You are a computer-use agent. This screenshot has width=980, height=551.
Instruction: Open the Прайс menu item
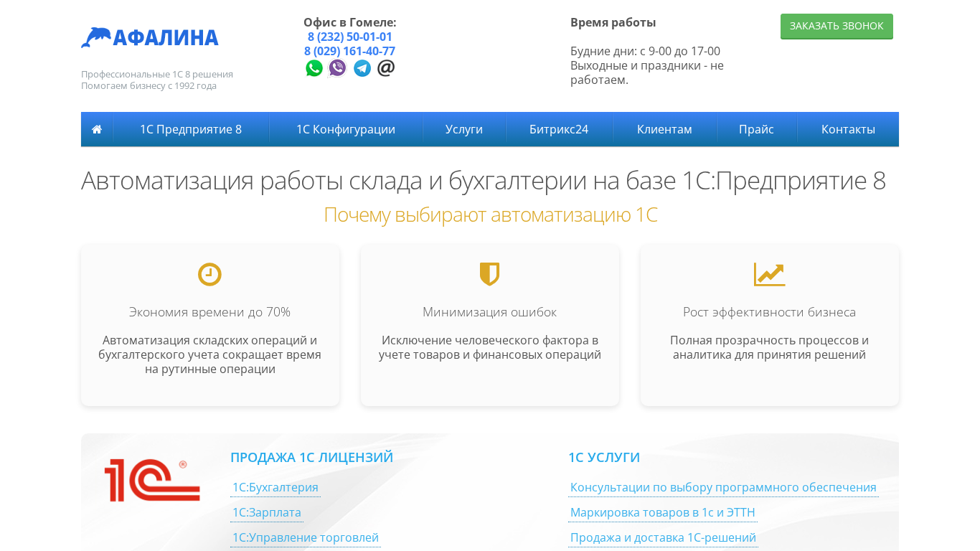click(x=756, y=129)
